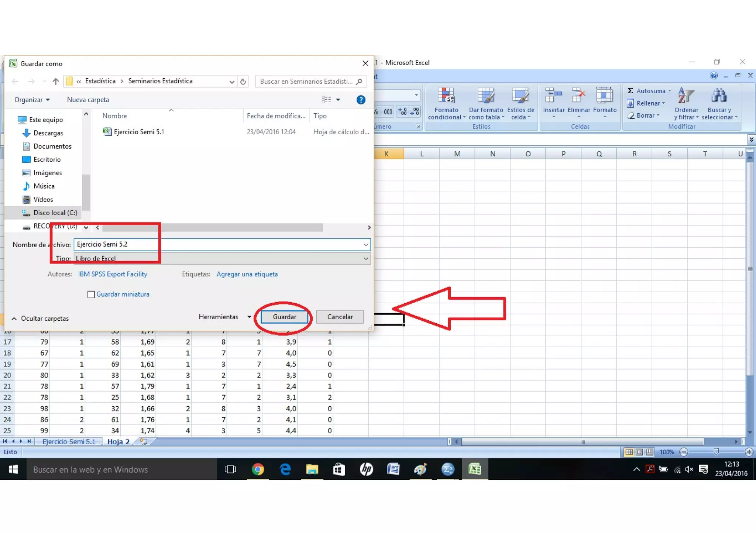Select Escritorio in the navigation pane
Image resolution: width=756 pixels, height=534 pixels.
point(47,159)
